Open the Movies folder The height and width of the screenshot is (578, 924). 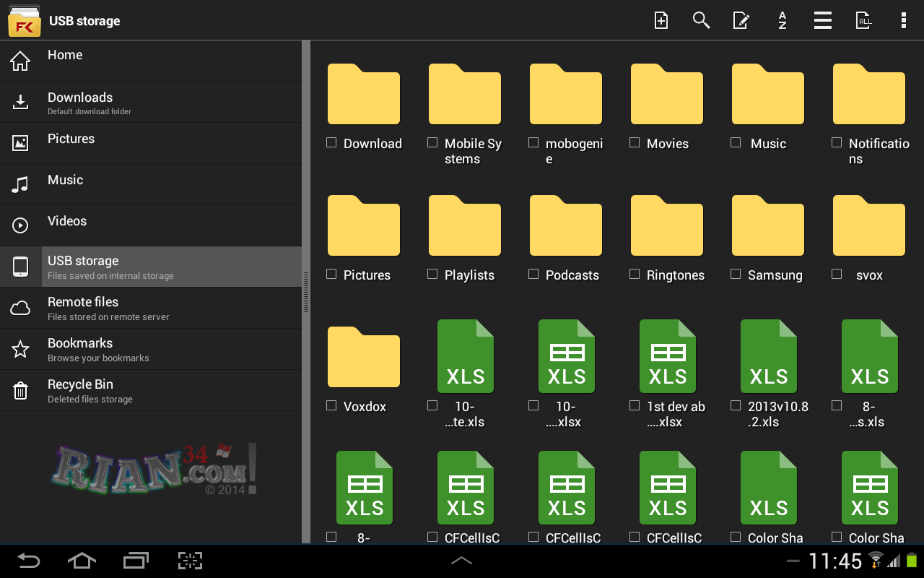click(x=667, y=94)
